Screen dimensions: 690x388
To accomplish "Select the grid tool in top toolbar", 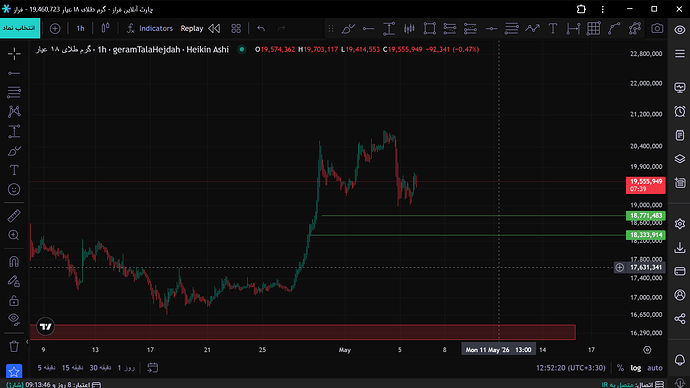I will coord(594,29).
